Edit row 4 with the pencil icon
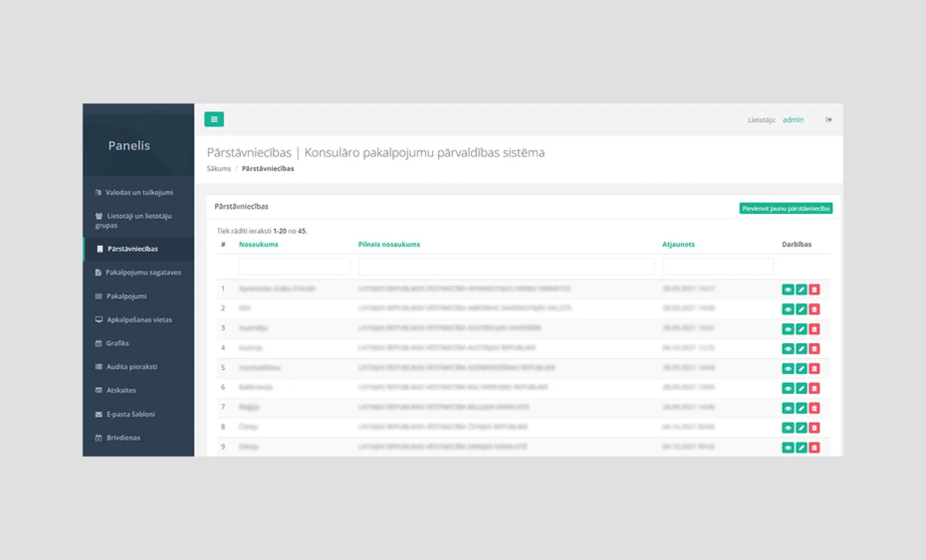Screen dimensions: 926x560 [801, 349]
